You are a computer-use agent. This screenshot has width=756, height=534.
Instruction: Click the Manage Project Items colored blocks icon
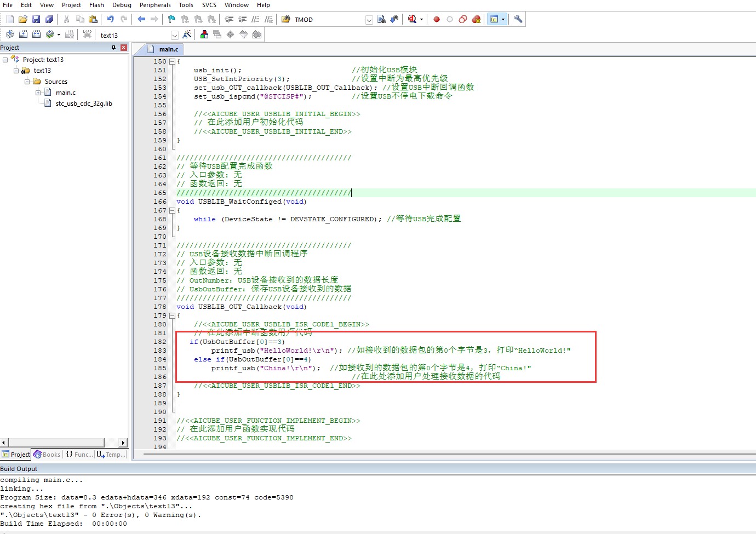click(x=204, y=35)
